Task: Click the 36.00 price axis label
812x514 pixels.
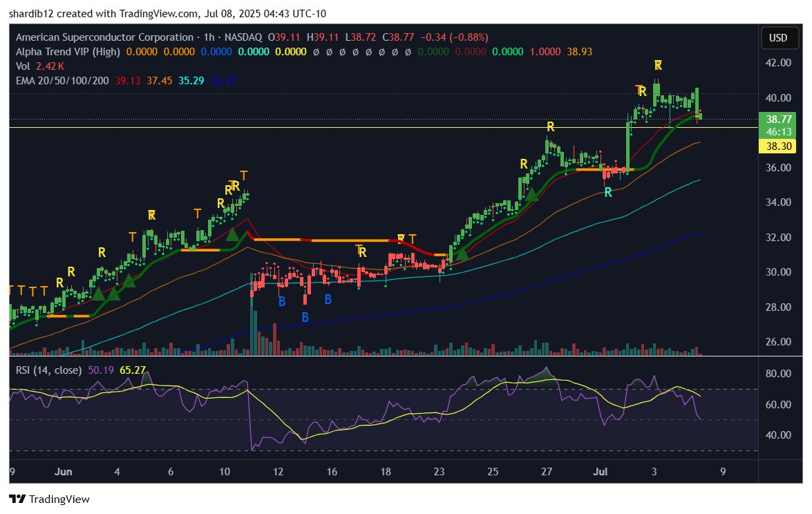Action: (x=778, y=168)
